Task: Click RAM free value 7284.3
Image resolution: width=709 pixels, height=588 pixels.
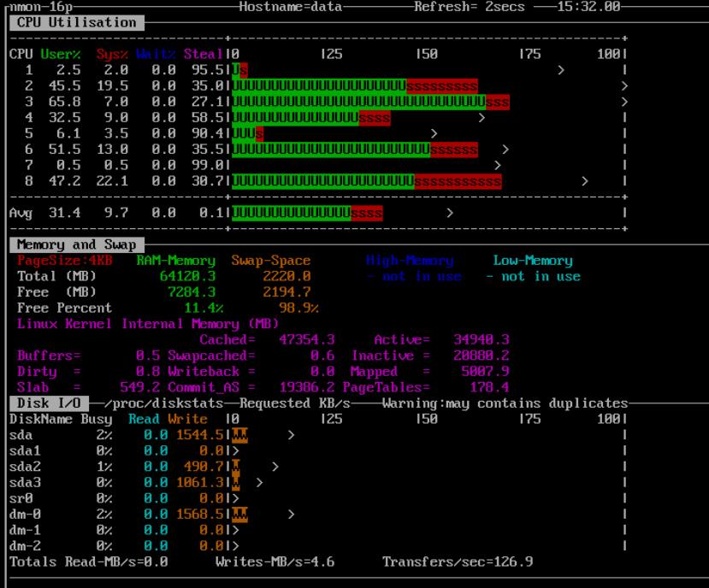Action: pos(192,292)
